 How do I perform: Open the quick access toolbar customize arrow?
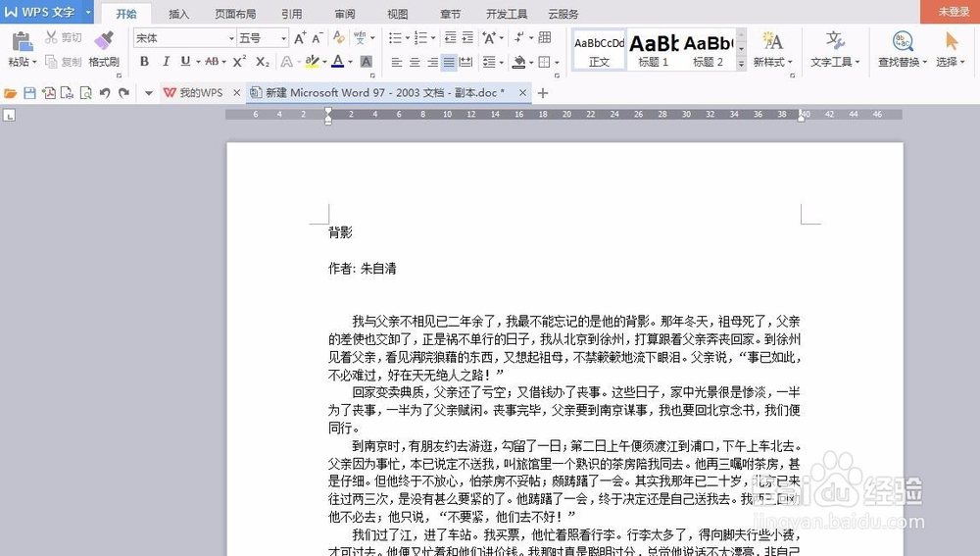pyautogui.click(x=149, y=93)
